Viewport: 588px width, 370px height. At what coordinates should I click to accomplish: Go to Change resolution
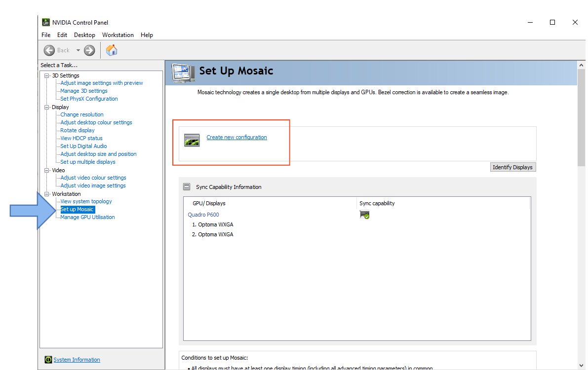(82, 114)
